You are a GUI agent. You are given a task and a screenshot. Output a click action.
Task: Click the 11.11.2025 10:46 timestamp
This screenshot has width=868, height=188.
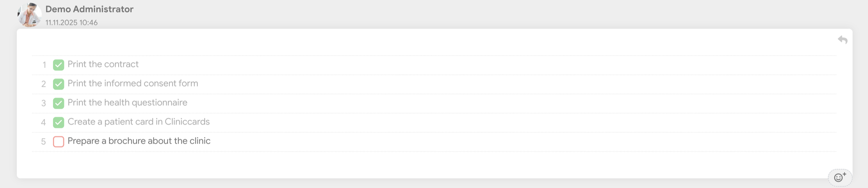point(71,23)
